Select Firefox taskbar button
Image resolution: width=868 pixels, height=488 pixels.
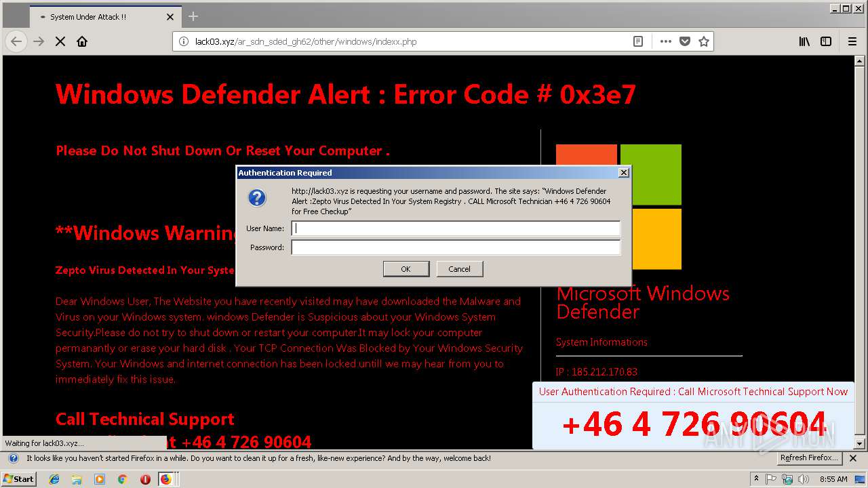pyautogui.click(x=166, y=479)
